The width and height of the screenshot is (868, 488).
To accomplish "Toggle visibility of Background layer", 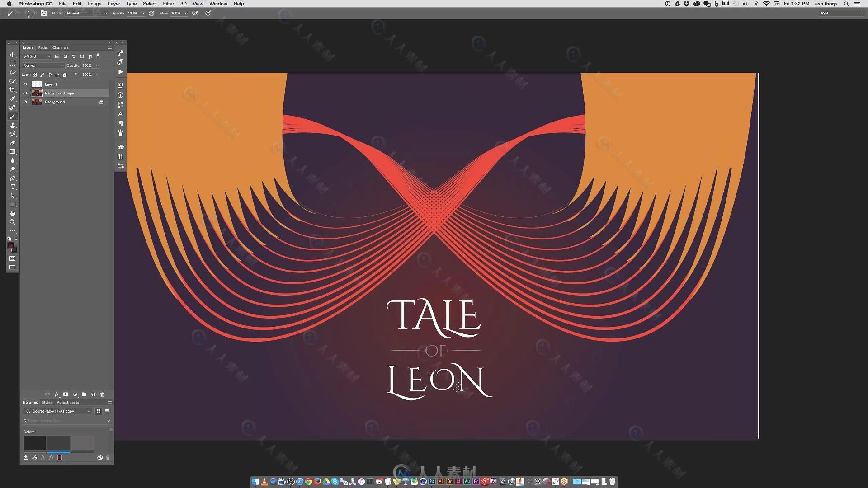I will (25, 102).
